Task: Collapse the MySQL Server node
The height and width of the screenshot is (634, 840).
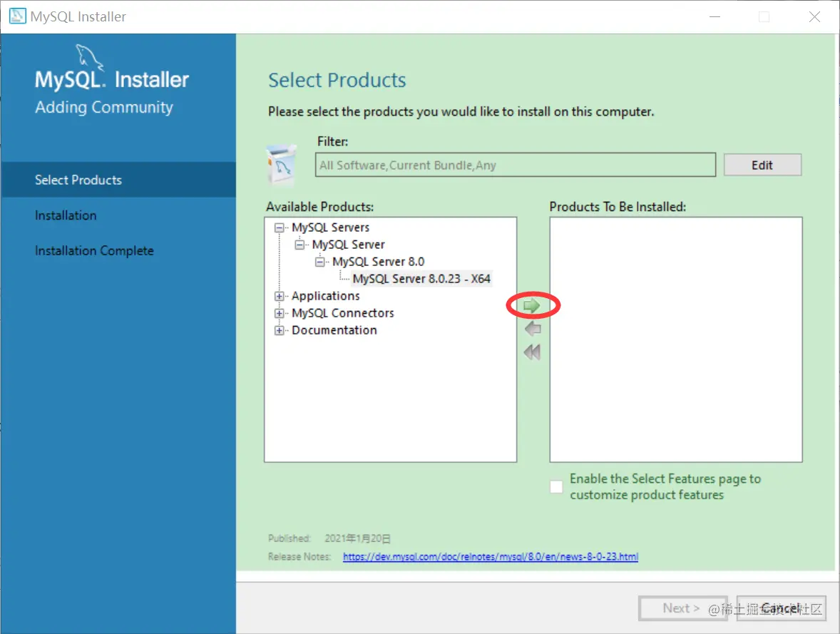Action: click(x=299, y=245)
